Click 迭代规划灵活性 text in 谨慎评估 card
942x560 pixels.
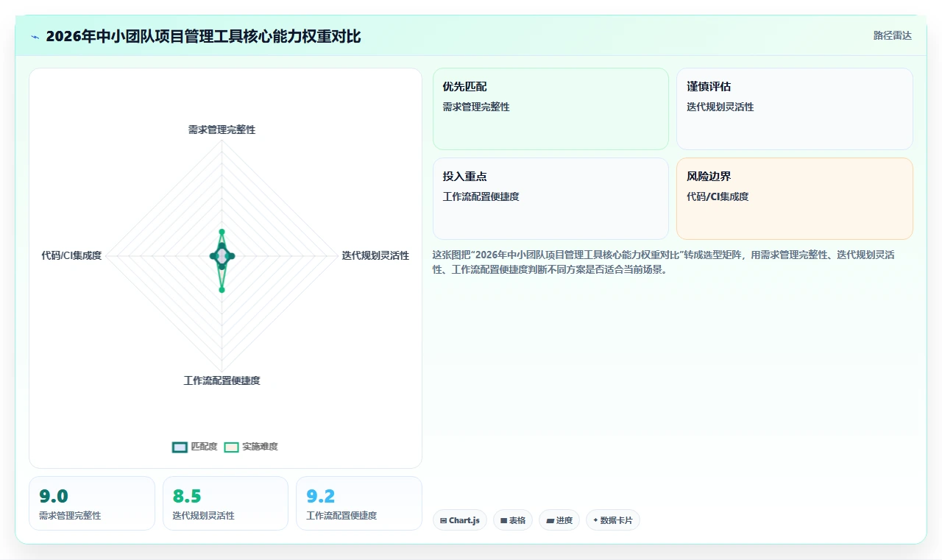click(720, 107)
